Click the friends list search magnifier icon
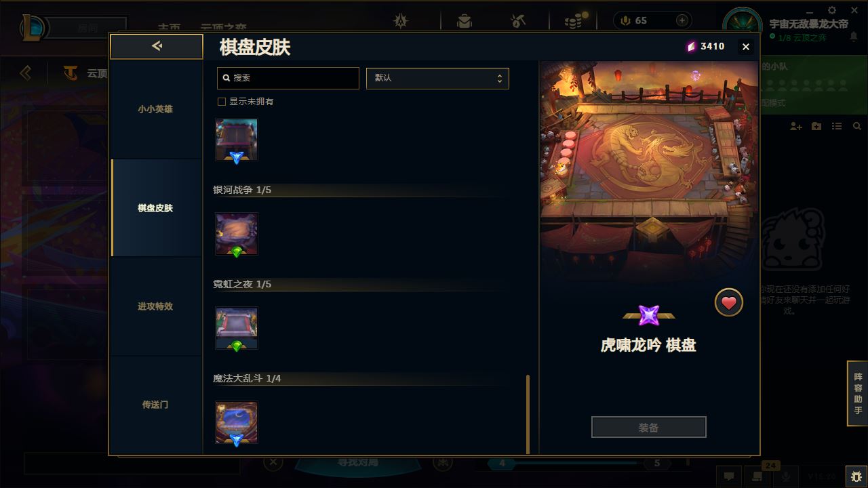This screenshot has height=488, width=868. tap(857, 127)
